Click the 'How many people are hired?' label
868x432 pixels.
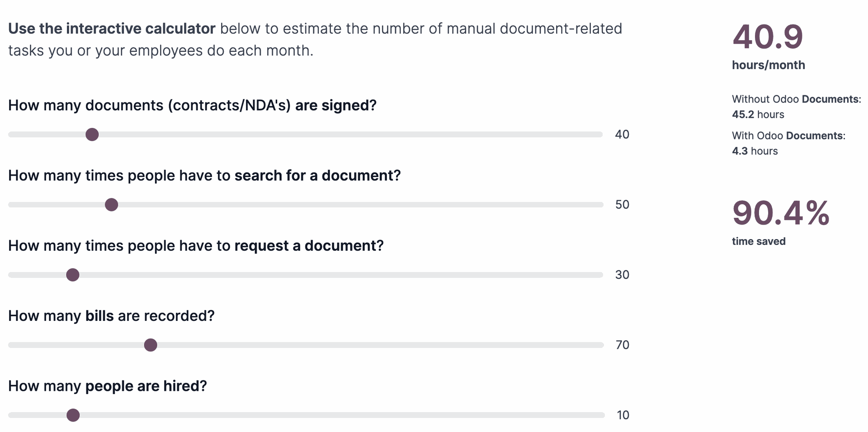coord(108,386)
